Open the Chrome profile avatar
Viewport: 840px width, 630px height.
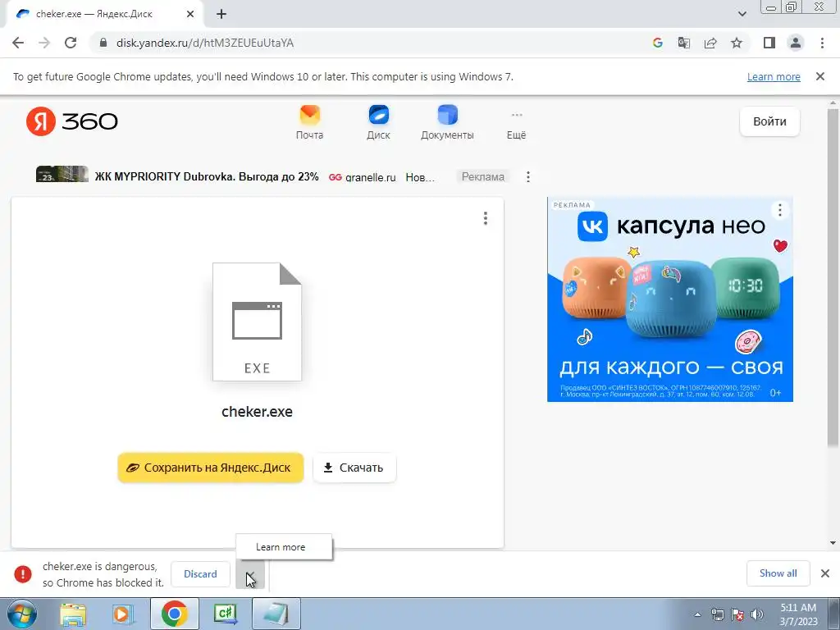point(796,43)
